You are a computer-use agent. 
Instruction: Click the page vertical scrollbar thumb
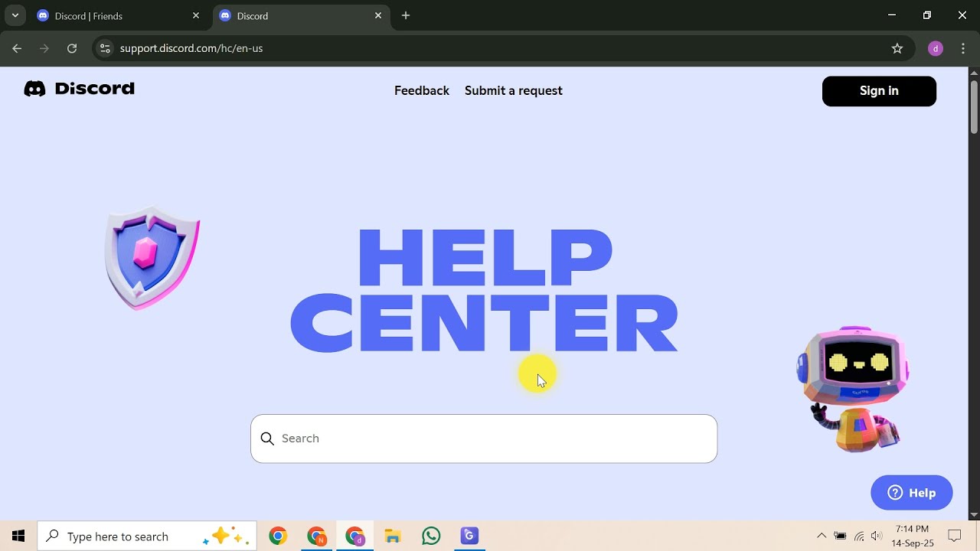coord(974,106)
